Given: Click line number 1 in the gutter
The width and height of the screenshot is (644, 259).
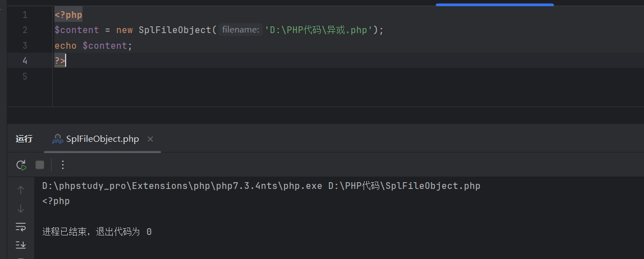Looking at the screenshot, I should pyautogui.click(x=25, y=15).
